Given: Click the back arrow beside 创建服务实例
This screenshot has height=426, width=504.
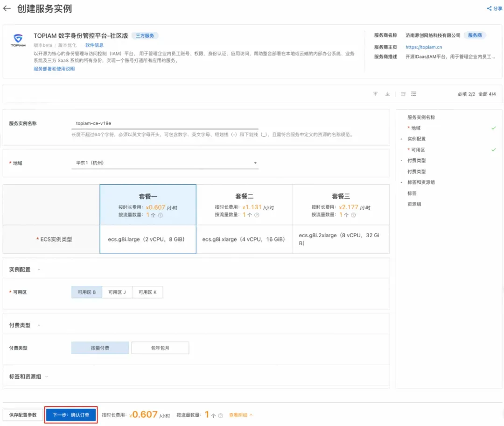Looking at the screenshot, I should [7, 9].
